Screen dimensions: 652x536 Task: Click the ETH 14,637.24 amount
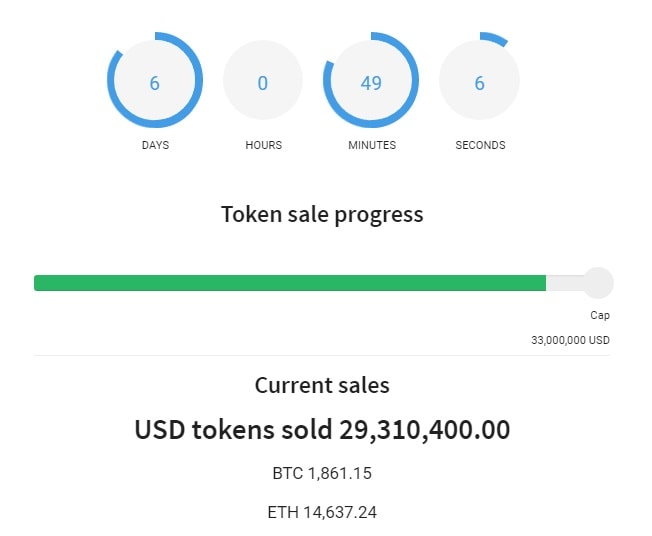[322, 512]
